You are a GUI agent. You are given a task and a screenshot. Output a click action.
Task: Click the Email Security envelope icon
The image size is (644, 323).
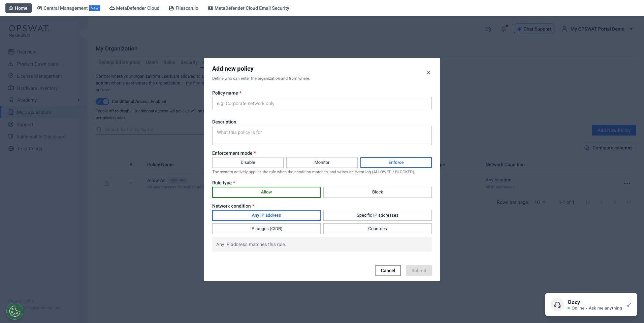[x=211, y=8]
